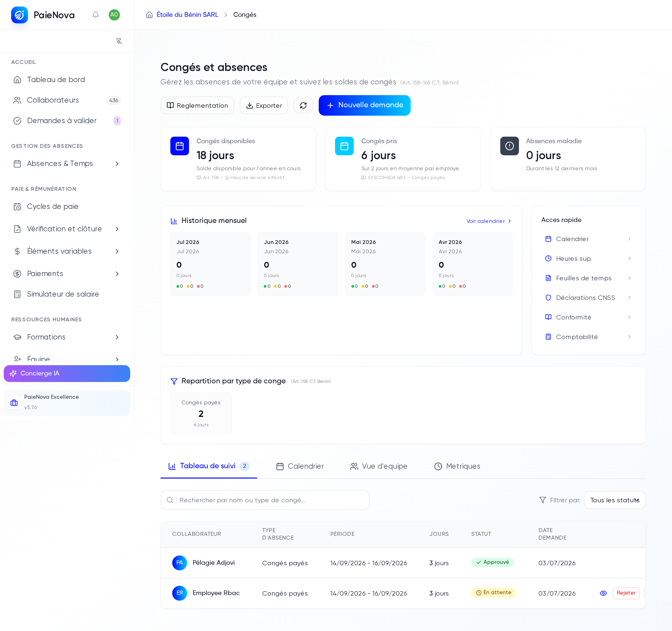Click the AD user avatar
672x631 pixels.
[114, 15]
